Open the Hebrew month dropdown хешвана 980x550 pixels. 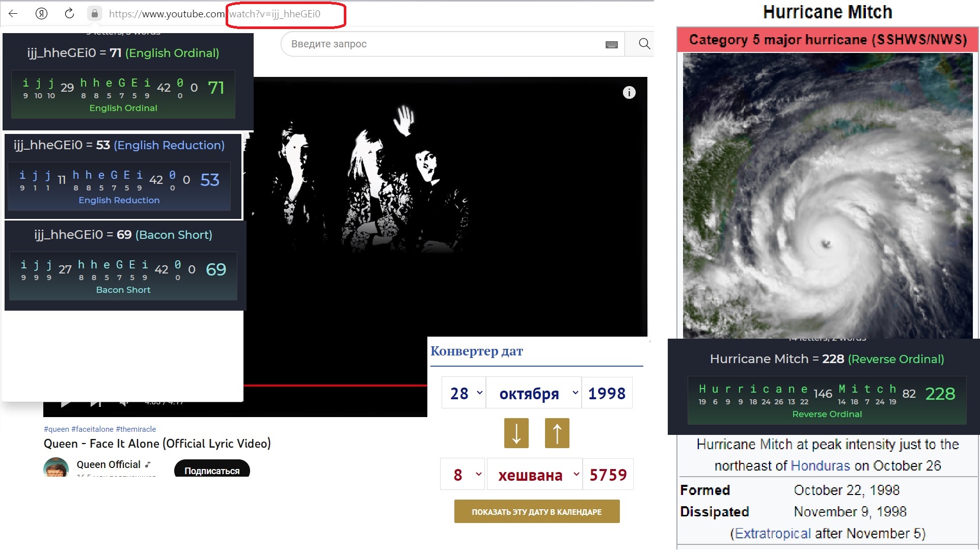pyautogui.click(x=534, y=475)
